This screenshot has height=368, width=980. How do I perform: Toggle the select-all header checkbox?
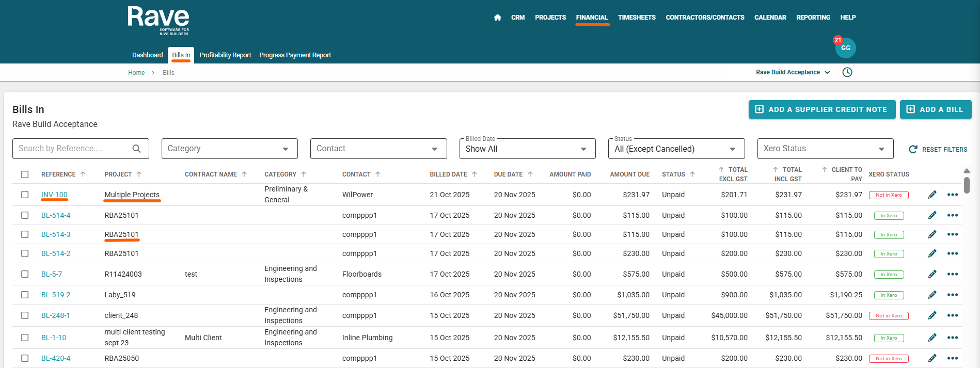pos(25,174)
